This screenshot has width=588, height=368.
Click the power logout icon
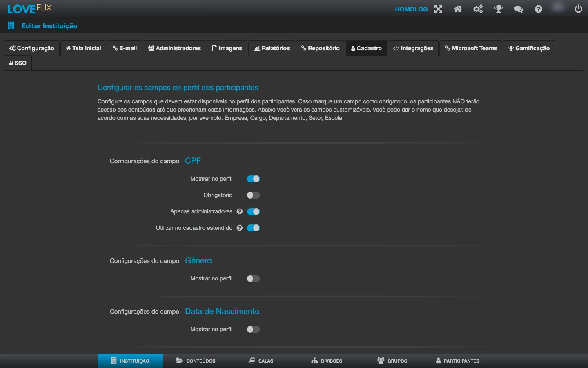click(x=578, y=9)
